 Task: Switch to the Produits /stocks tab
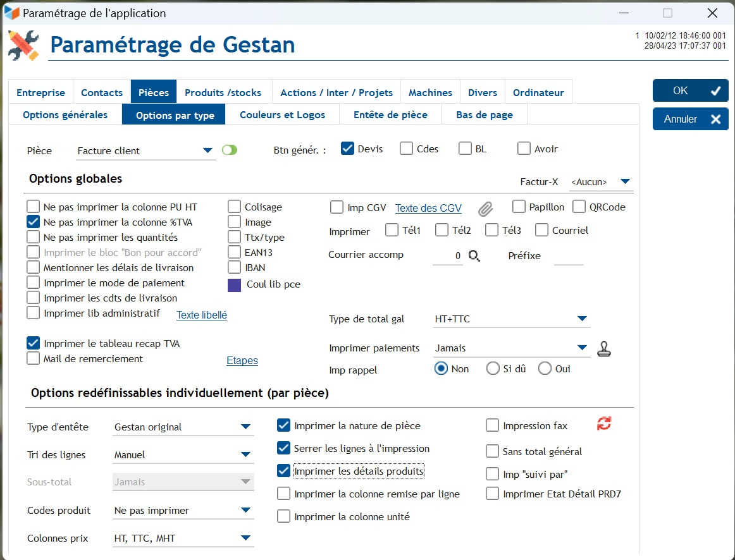[x=223, y=92]
